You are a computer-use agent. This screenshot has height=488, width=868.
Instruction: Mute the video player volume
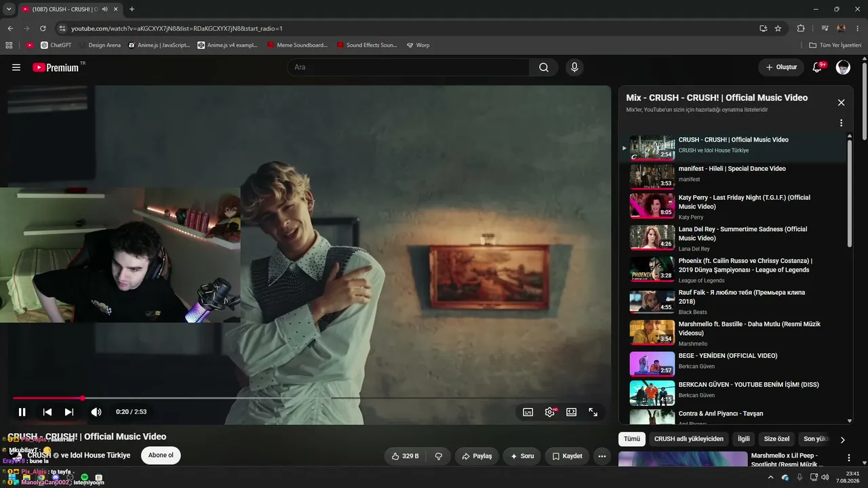(96, 411)
